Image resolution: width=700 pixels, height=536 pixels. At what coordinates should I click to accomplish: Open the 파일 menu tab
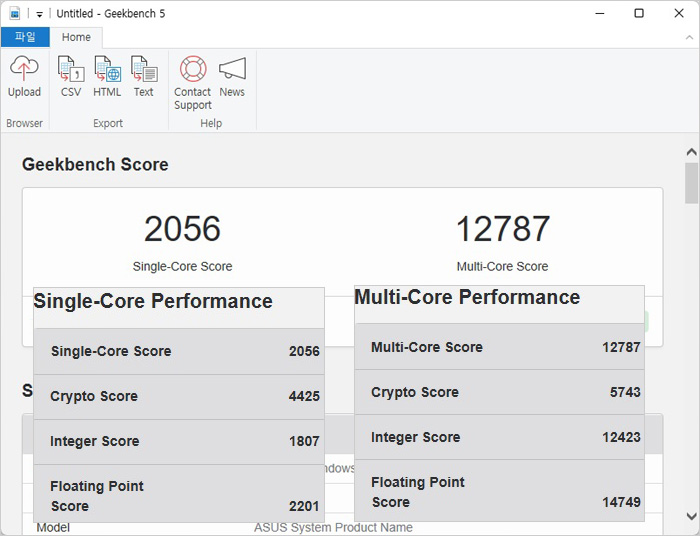coord(25,37)
